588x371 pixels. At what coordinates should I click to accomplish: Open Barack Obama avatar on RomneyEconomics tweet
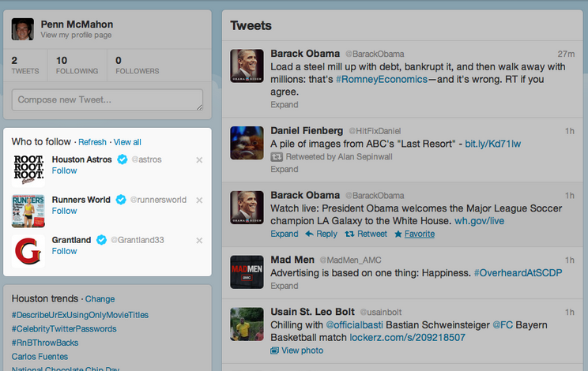[x=247, y=66]
